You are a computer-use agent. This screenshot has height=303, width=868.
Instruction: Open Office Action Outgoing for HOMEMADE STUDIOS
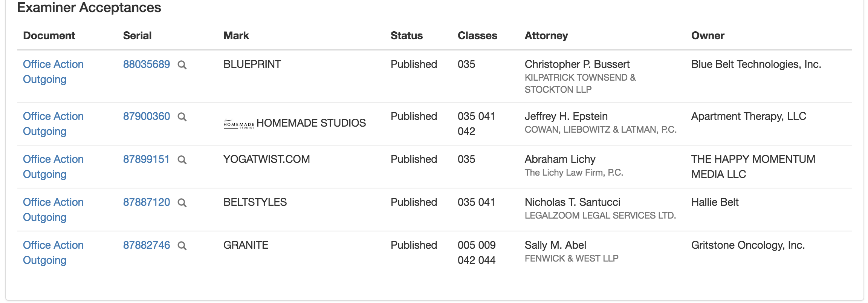[x=53, y=124]
